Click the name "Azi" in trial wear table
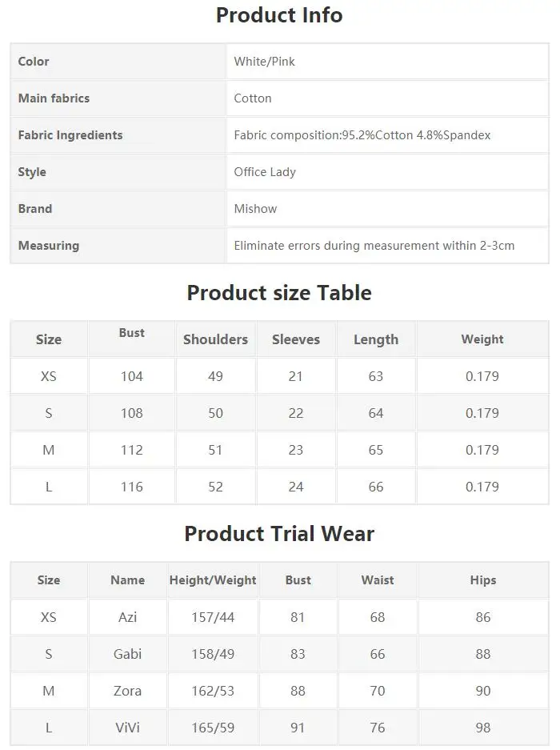The width and height of the screenshot is (560, 750). 128,617
